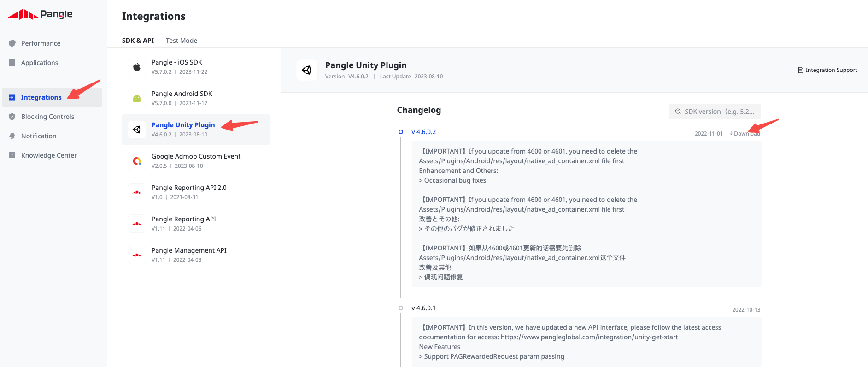Click the Integration Support document icon
The image size is (868, 367).
(x=801, y=70)
